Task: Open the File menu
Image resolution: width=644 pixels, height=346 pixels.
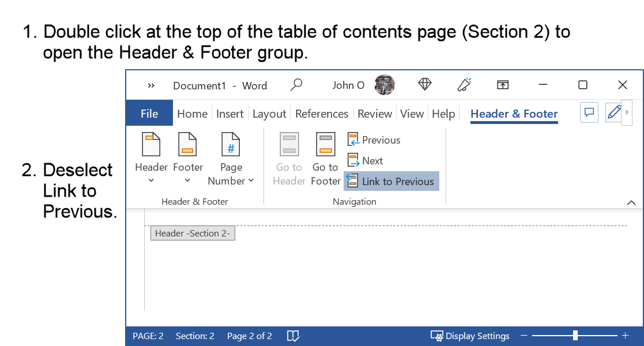Action: (149, 114)
